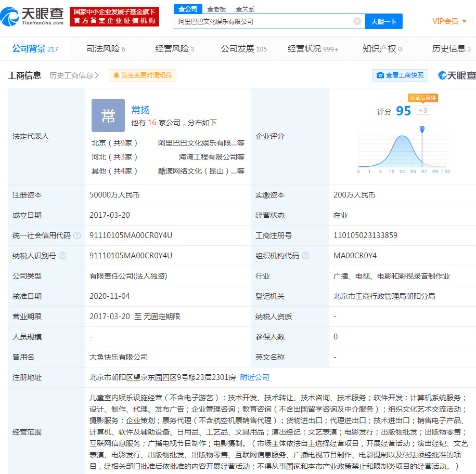Image resolution: width=476 pixels, height=474 pixels.
Task: Click the camera icon on 查看工商快照
Action: click(x=380, y=75)
